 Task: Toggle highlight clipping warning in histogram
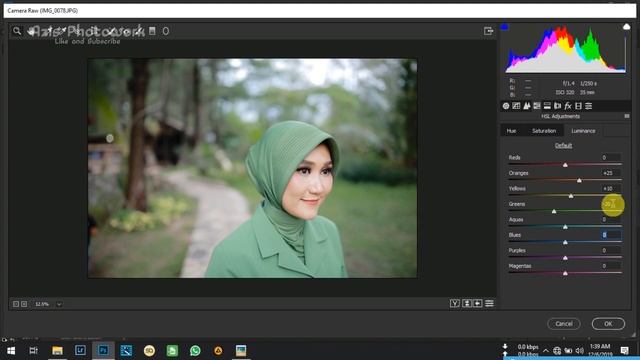tap(627, 27)
